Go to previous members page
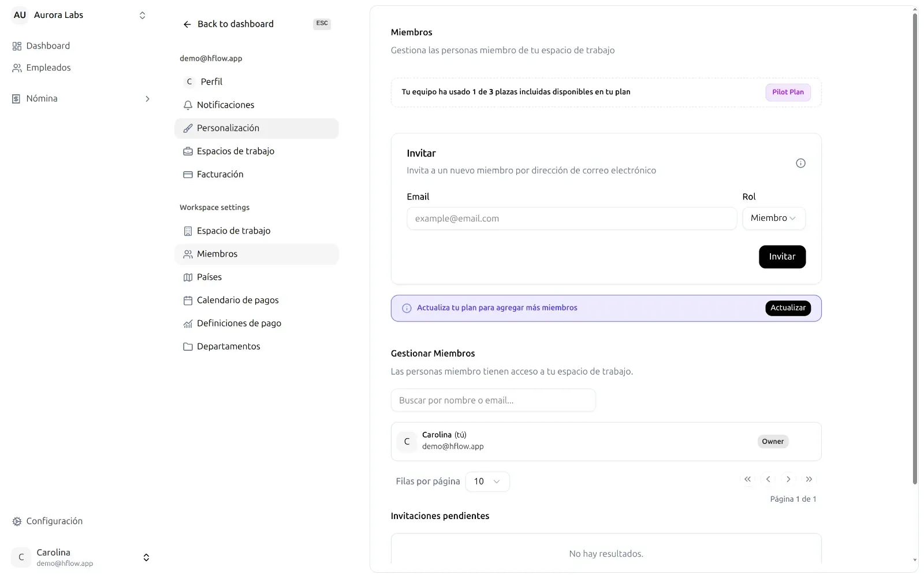Screen dimensions: 924x578 pos(768,479)
